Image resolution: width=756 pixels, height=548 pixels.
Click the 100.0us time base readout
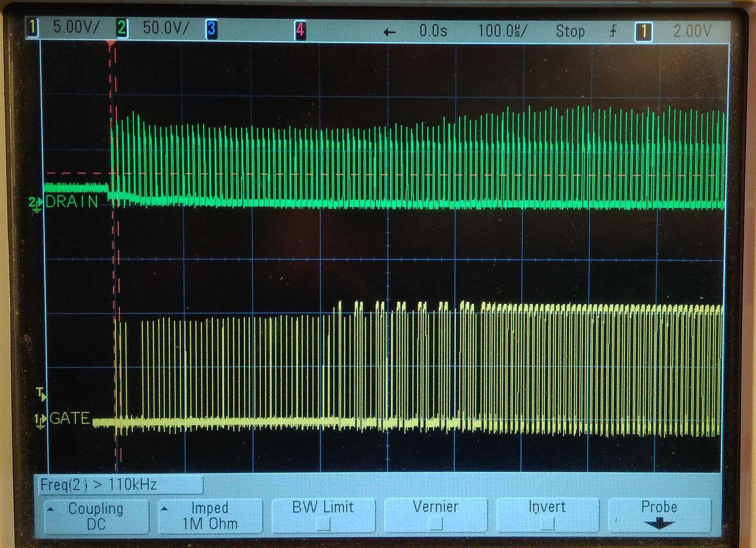502,31
